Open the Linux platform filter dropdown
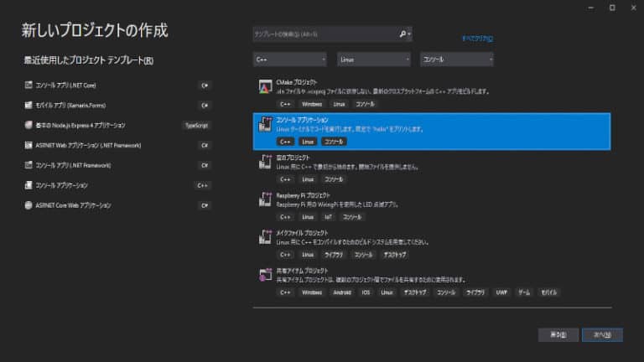 point(374,59)
